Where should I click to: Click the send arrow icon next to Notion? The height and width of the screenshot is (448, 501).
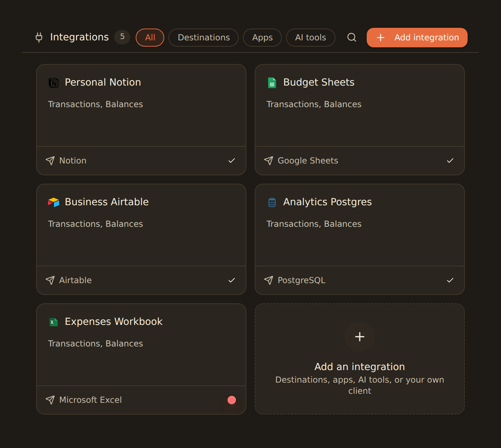point(50,160)
